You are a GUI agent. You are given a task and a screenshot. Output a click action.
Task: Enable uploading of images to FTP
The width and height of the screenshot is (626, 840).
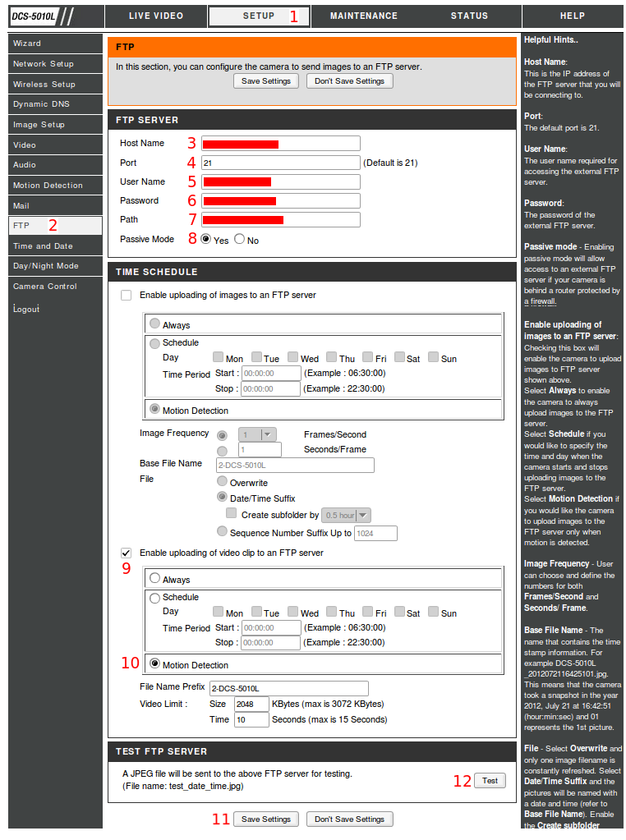coord(126,295)
